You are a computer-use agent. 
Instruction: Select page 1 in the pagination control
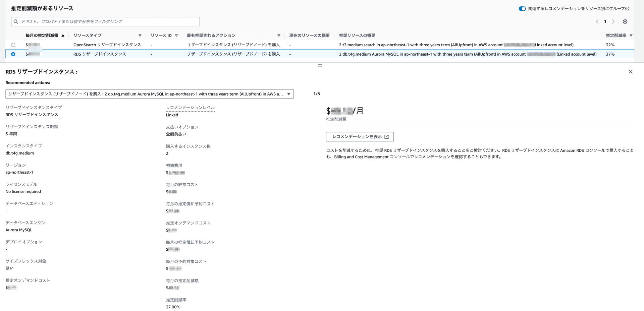click(605, 21)
